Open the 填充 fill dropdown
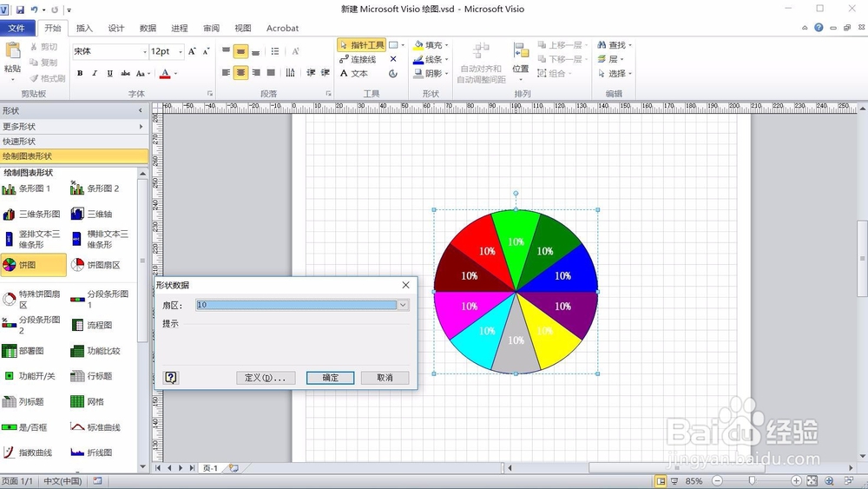 [x=447, y=45]
